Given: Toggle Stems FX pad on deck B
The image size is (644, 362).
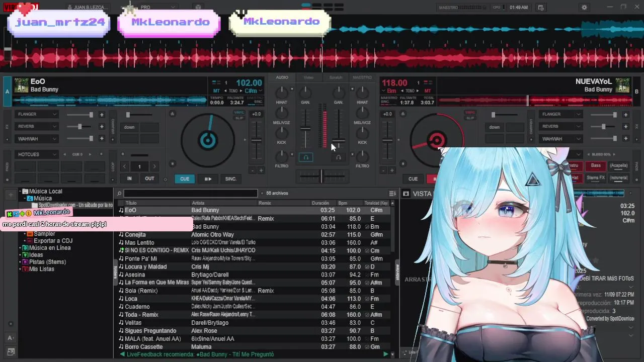Looking at the screenshot, I should coord(596,177).
